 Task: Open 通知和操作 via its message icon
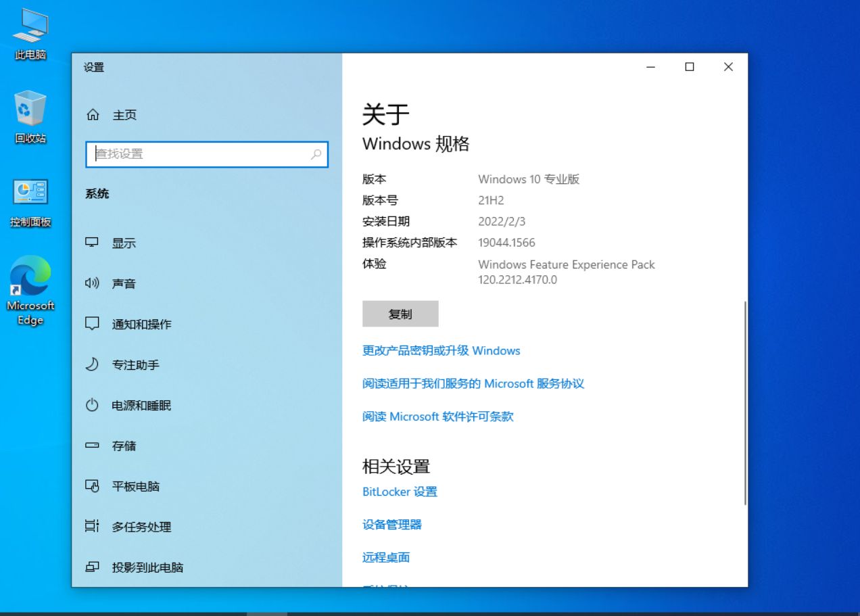pos(92,324)
